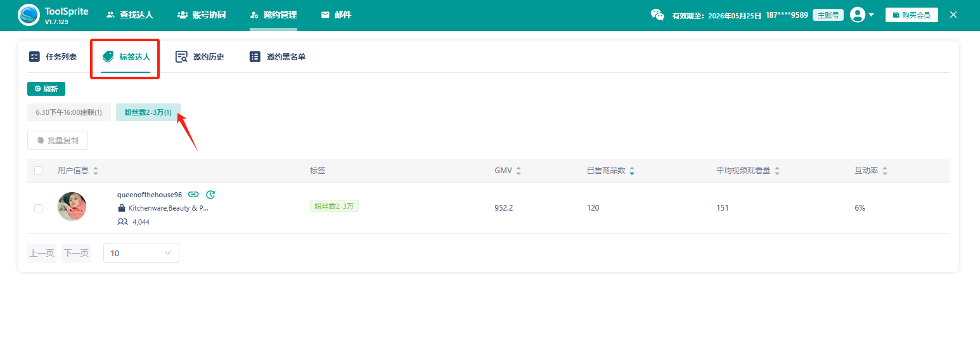
Task: Click the 有效期至 expiry date text
Action: coord(716,15)
